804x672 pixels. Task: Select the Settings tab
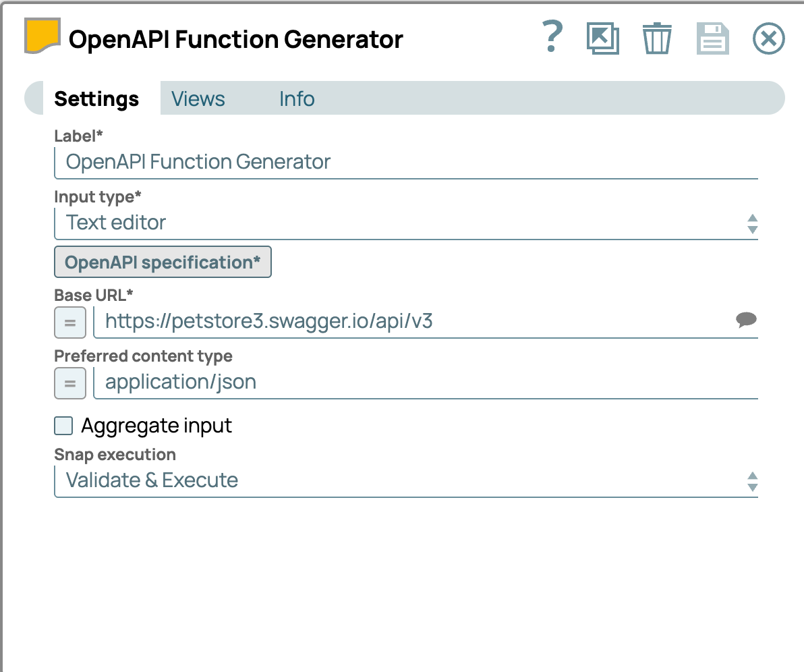click(96, 99)
